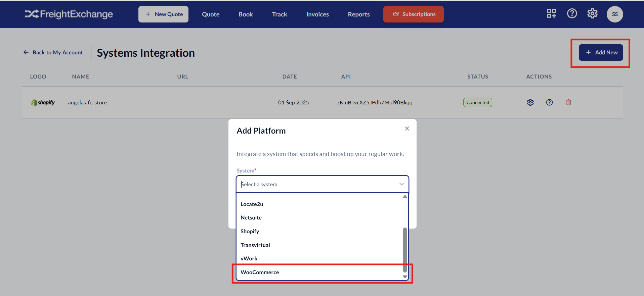Click the 01 Sep 2025 date cell

click(293, 102)
